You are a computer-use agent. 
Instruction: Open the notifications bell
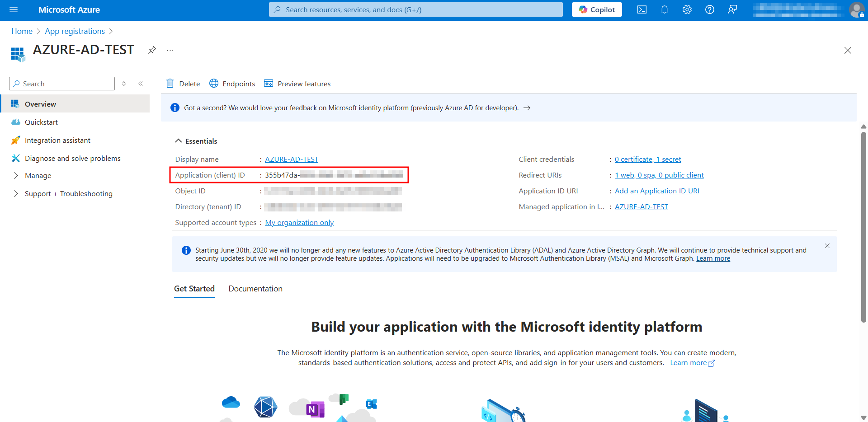[665, 9]
